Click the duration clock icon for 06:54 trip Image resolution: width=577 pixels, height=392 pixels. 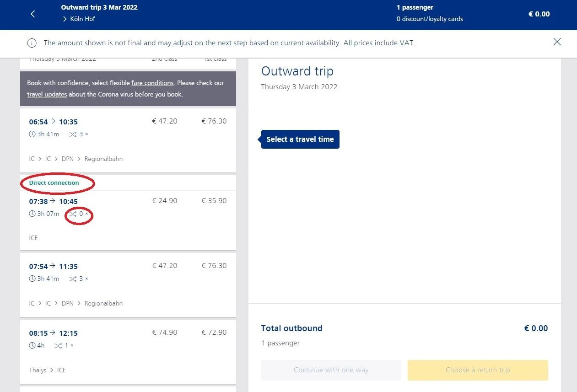(32, 134)
